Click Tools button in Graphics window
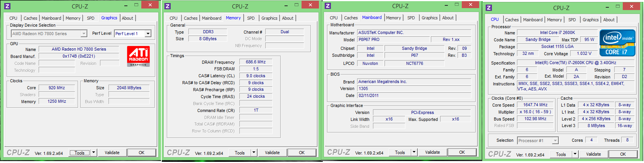 click(x=80, y=153)
